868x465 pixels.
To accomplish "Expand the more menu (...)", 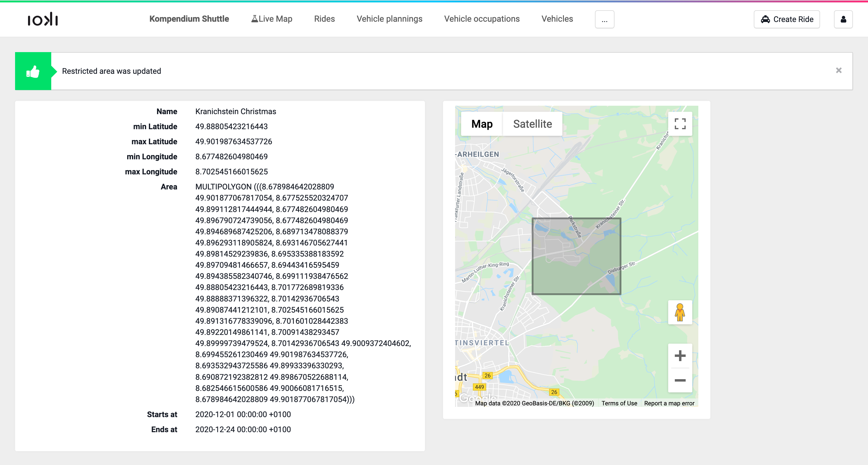I will (x=605, y=19).
